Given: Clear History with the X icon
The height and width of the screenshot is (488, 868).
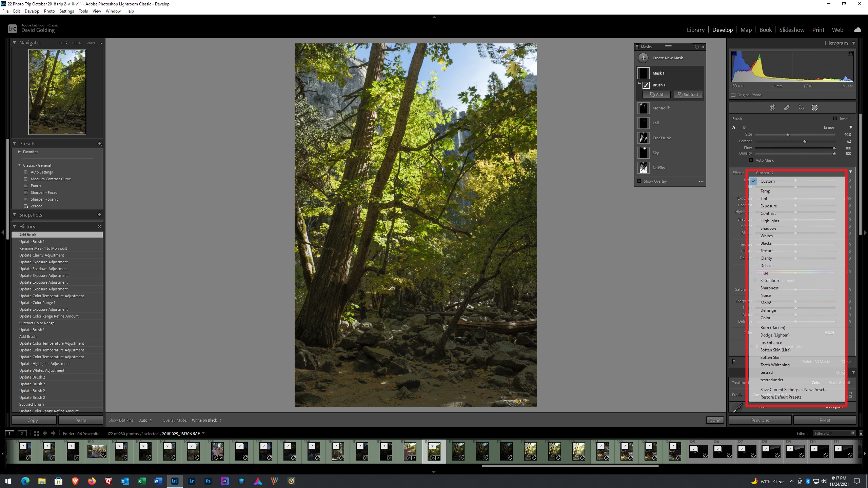Looking at the screenshot, I should (x=99, y=226).
